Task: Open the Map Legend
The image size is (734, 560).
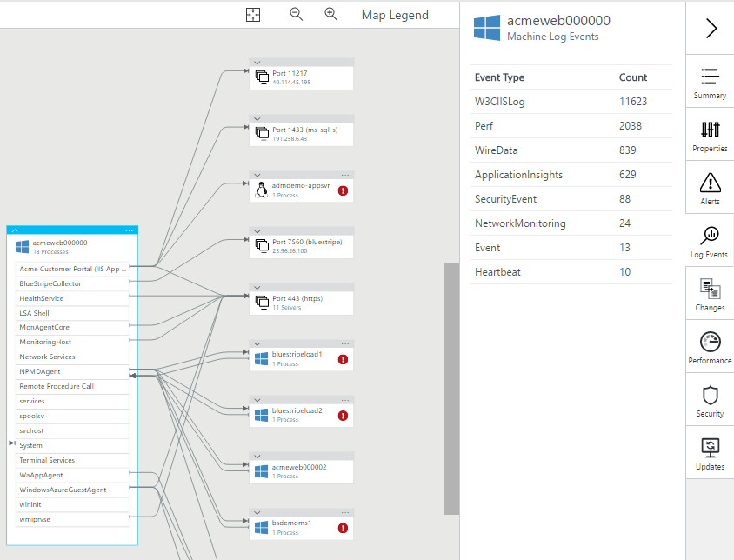Action: click(395, 15)
